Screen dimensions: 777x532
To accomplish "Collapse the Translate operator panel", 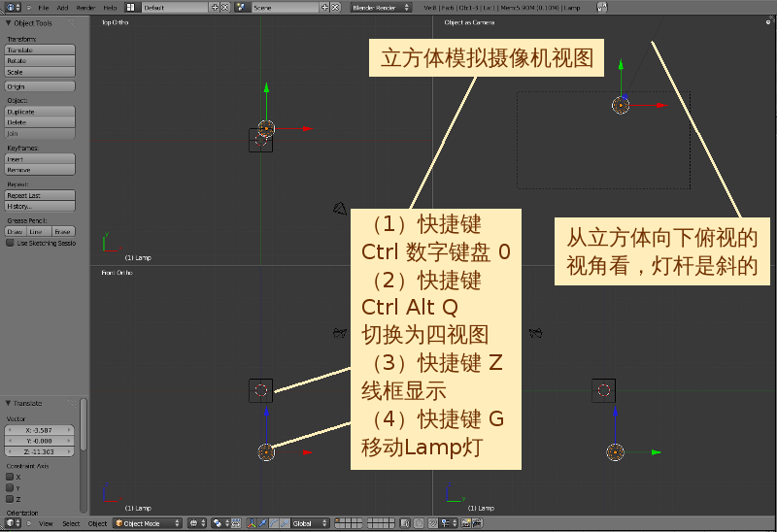I will click(x=9, y=403).
